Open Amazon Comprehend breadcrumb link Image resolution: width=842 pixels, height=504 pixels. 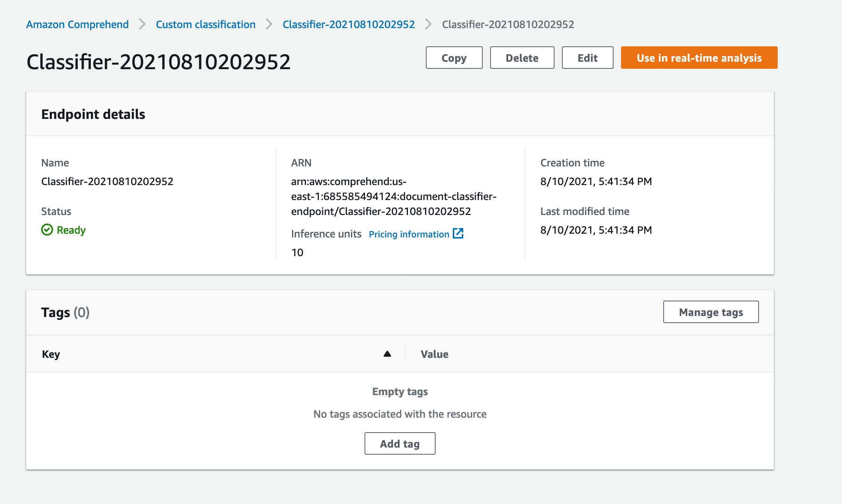[x=77, y=24]
